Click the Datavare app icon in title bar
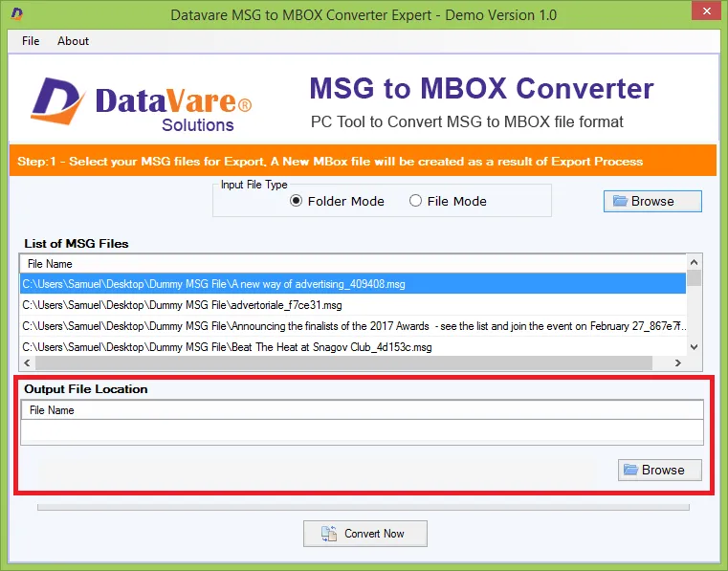 (16, 14)
